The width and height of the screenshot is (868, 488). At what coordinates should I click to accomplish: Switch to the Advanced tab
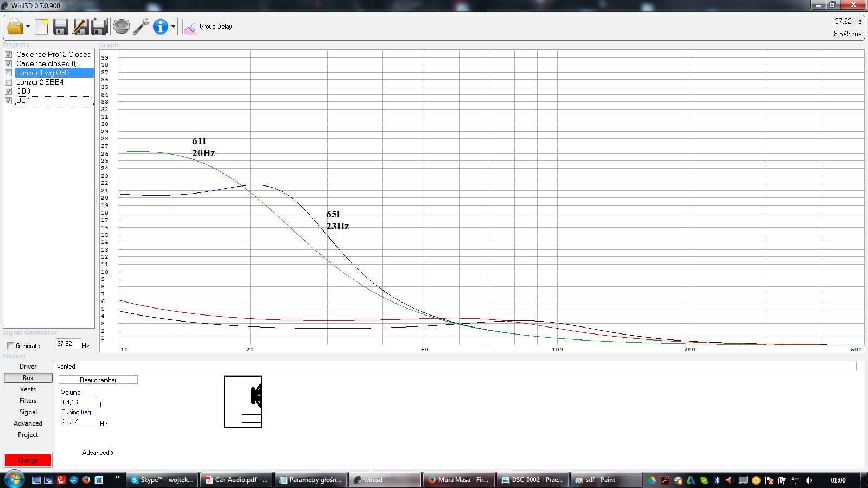tap(28, 423)
